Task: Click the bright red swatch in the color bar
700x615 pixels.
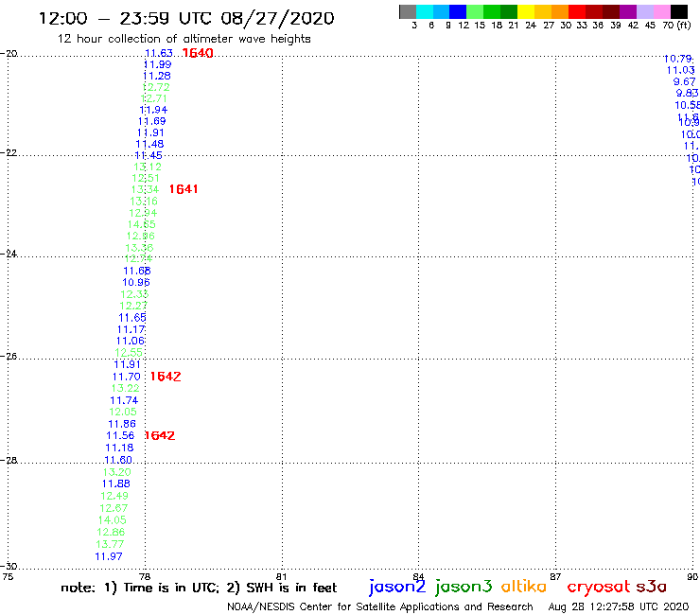Action: (577, 11)
